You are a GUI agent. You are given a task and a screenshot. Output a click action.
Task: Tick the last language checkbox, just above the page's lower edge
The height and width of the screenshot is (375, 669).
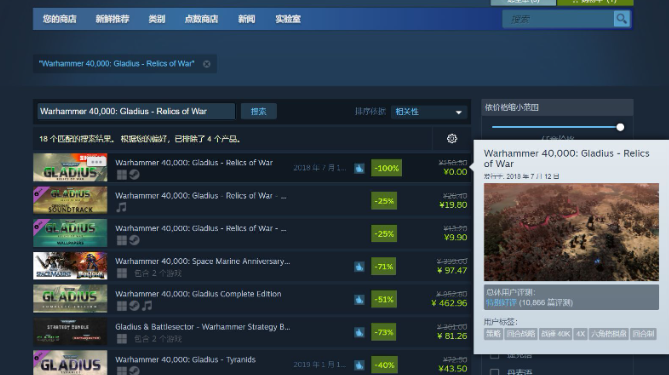[x=494, y=372]
